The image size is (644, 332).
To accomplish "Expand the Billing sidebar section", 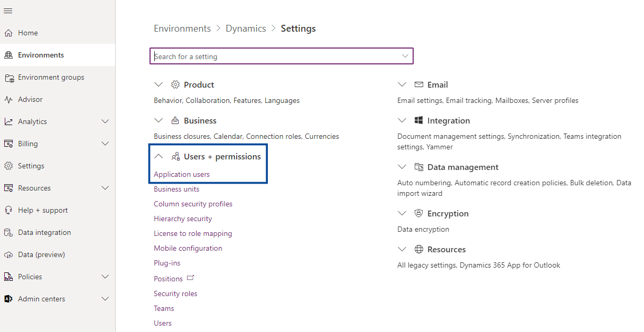I will 105,144.
